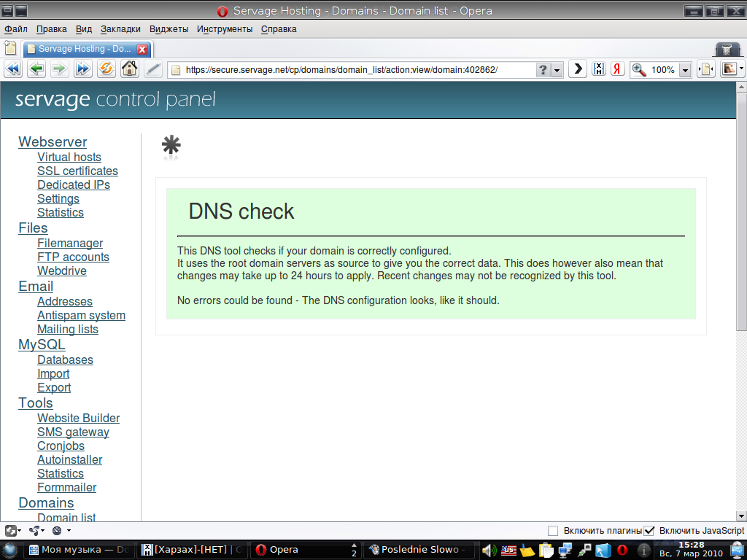Go forward with the green right arrow
Image resolution: width=747 pixels, height=560 pixels.
[x=59, y=69]
